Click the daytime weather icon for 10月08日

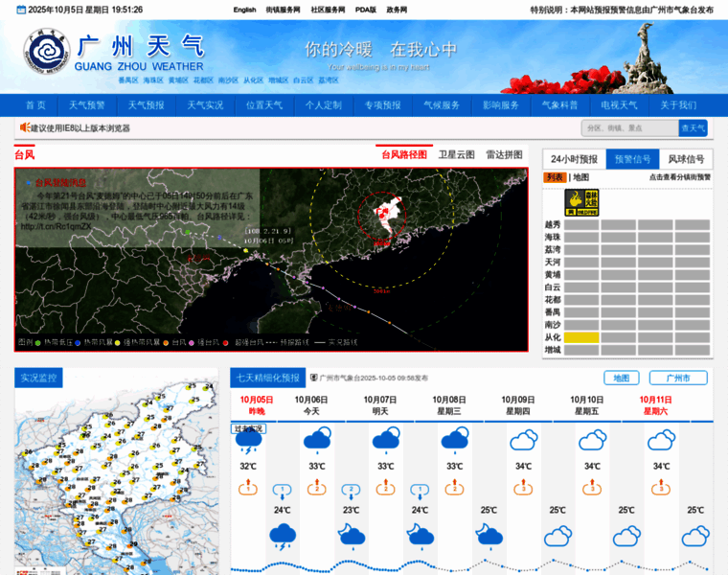455,440
